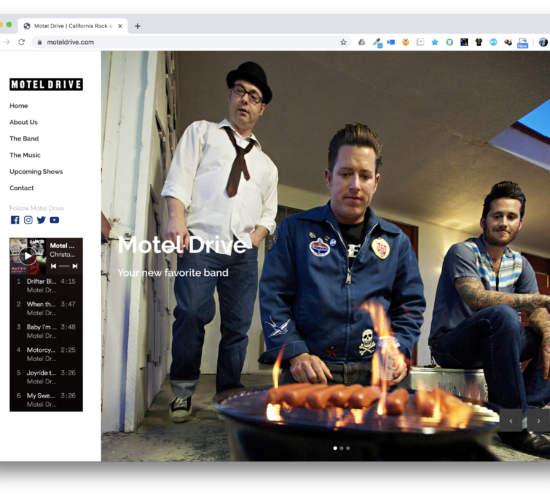
Task: Play track 3 Baby I'm...
Action: 46,331
